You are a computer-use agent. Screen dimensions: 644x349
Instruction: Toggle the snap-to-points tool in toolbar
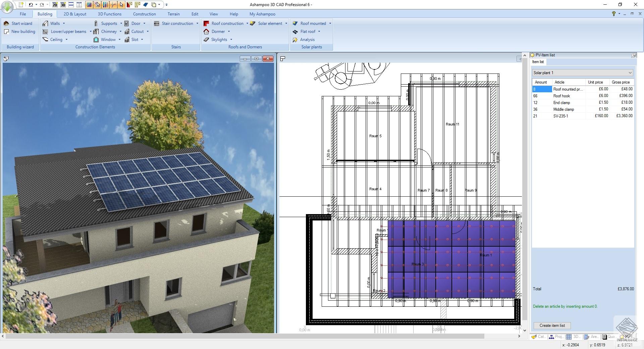tap(114, 5)
